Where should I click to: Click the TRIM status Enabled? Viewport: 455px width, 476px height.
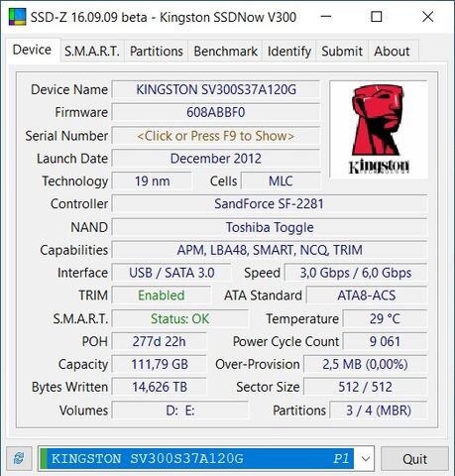(x=162, y=296)
